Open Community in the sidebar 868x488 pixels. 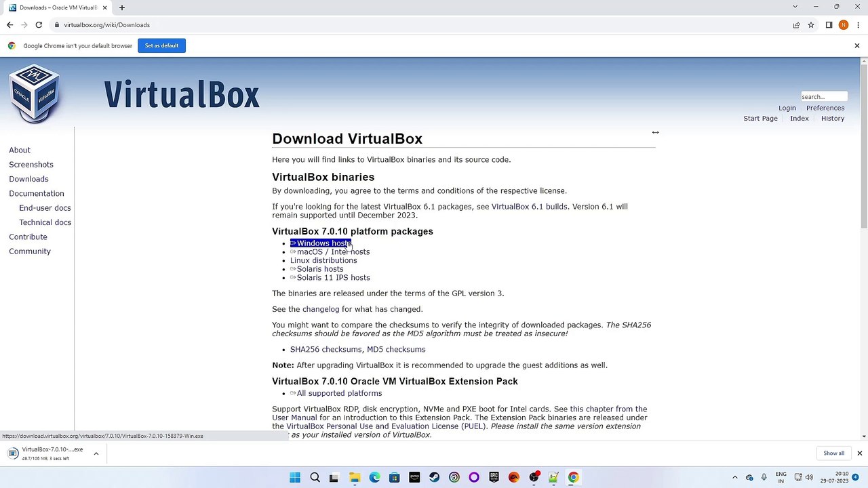point(30,251)
